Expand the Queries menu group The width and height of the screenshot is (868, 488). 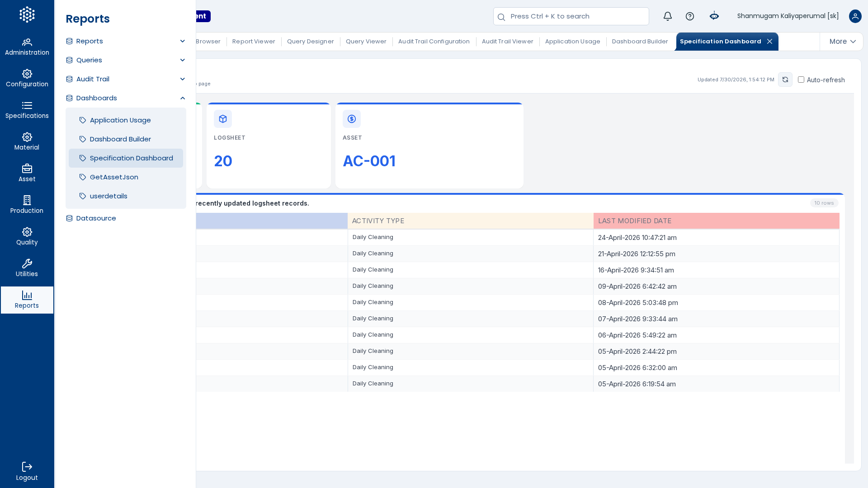[x=126, y=60]
